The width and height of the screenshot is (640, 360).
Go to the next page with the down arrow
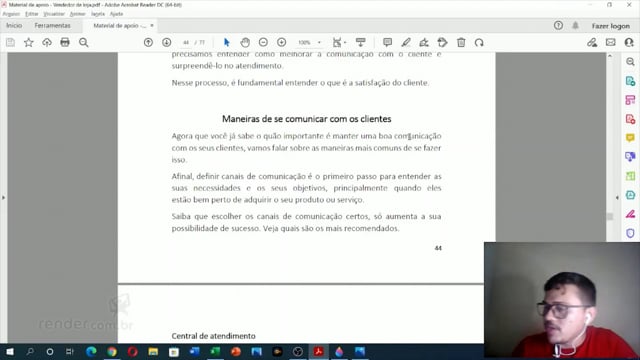click(x=167, y=42)
